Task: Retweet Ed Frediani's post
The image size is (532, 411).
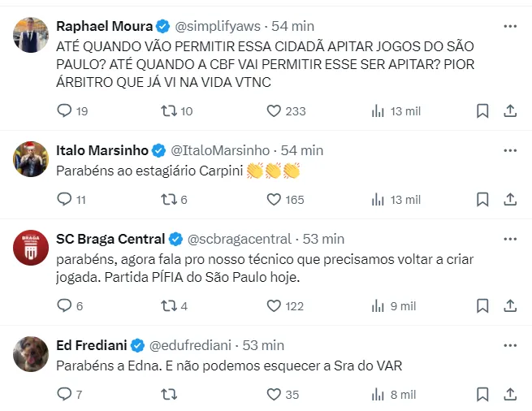Action: (x=169, y=394)
